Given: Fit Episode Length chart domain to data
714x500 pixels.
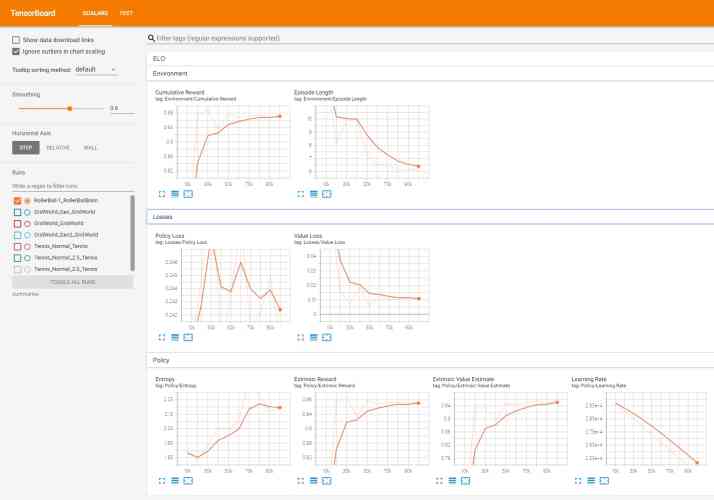Looking at the screenshot, I should click(x=327, y=194).
